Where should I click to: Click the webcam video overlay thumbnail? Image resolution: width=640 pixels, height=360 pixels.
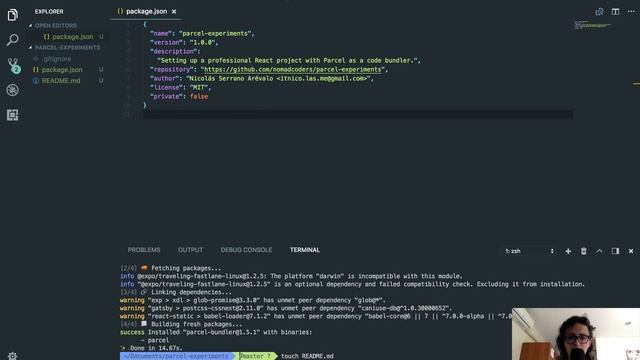[576, 334]
